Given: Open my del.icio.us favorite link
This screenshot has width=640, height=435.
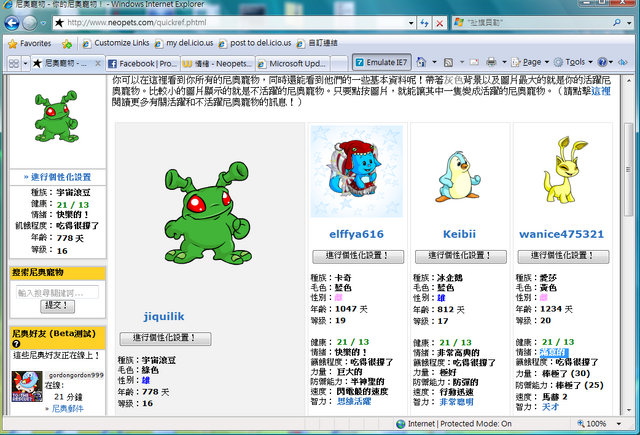Looking at the screenshot, I should (184, 43).
